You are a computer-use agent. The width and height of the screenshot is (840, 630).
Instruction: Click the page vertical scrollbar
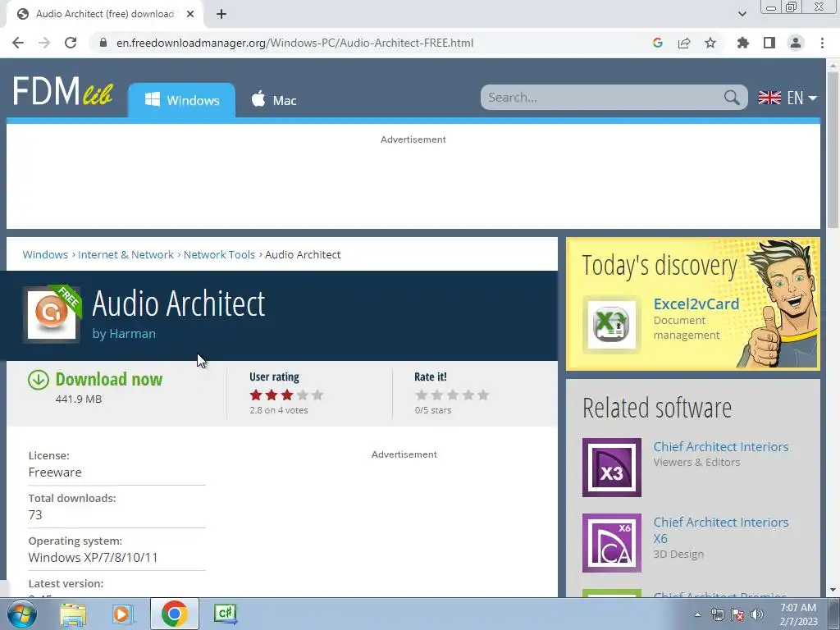(x=833, y=150)
